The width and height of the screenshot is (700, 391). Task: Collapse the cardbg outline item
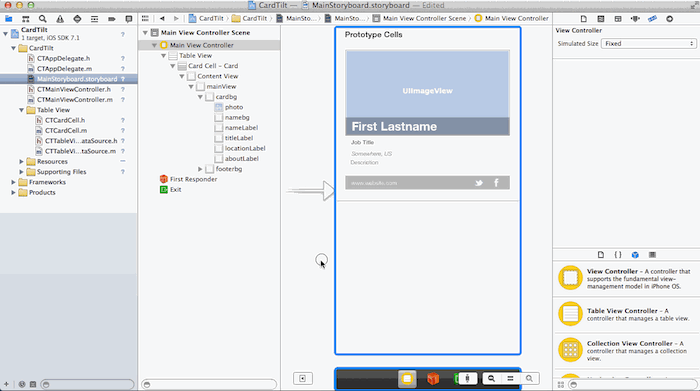[200, 97]
